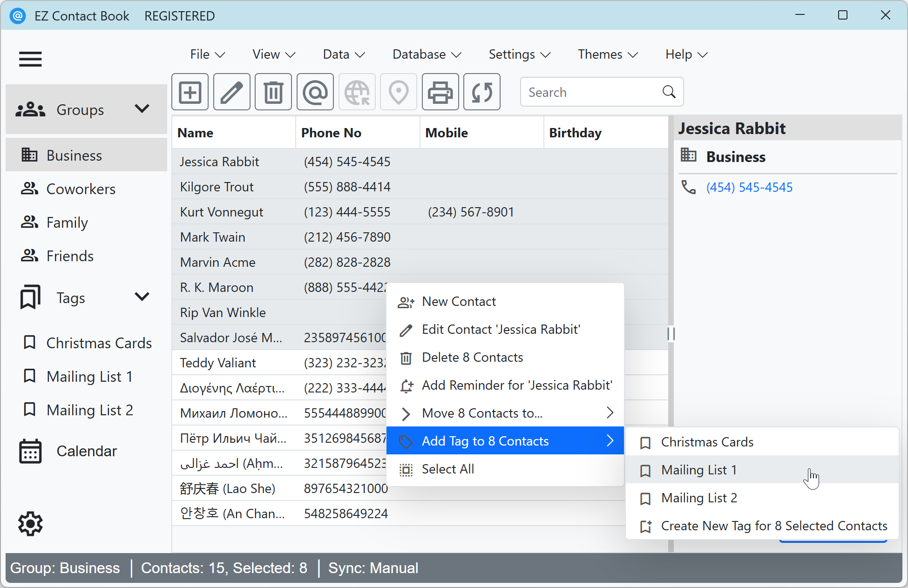Call Jessica Rabbit via her phone number link
Viewport: 908px width, 588px height.
749,187
